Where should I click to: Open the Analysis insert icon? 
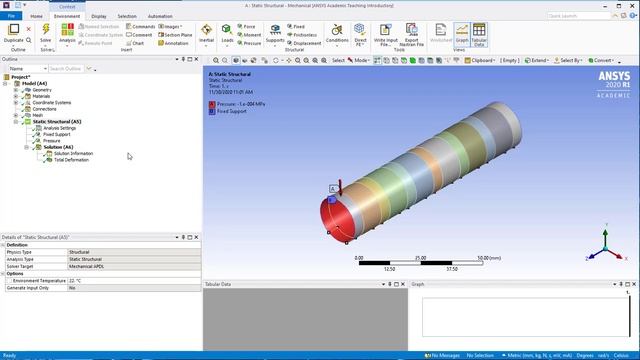pos(67,30)
